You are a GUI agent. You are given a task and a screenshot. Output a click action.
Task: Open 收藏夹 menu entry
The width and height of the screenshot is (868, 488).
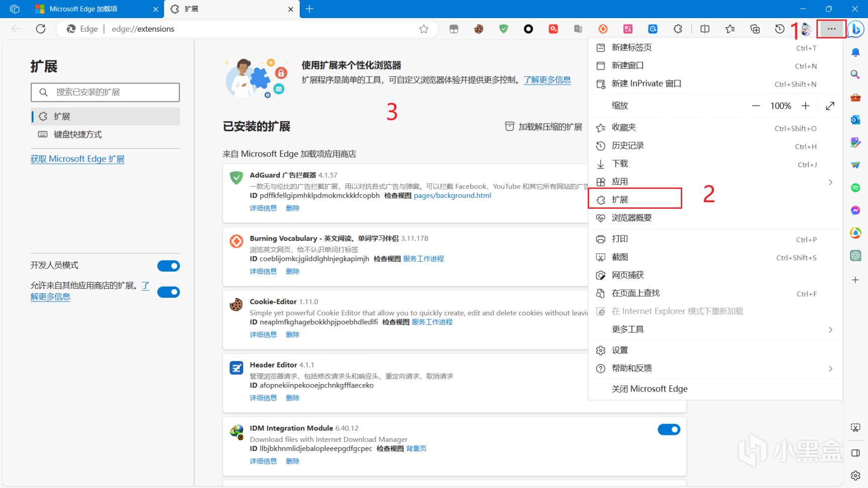(x=715, y=128)
